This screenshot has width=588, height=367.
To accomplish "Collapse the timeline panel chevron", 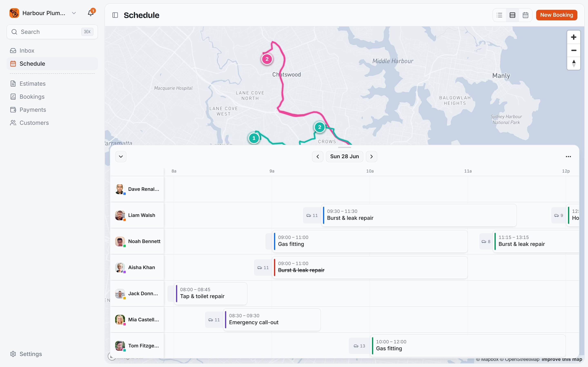I will [x=121, y=157].
